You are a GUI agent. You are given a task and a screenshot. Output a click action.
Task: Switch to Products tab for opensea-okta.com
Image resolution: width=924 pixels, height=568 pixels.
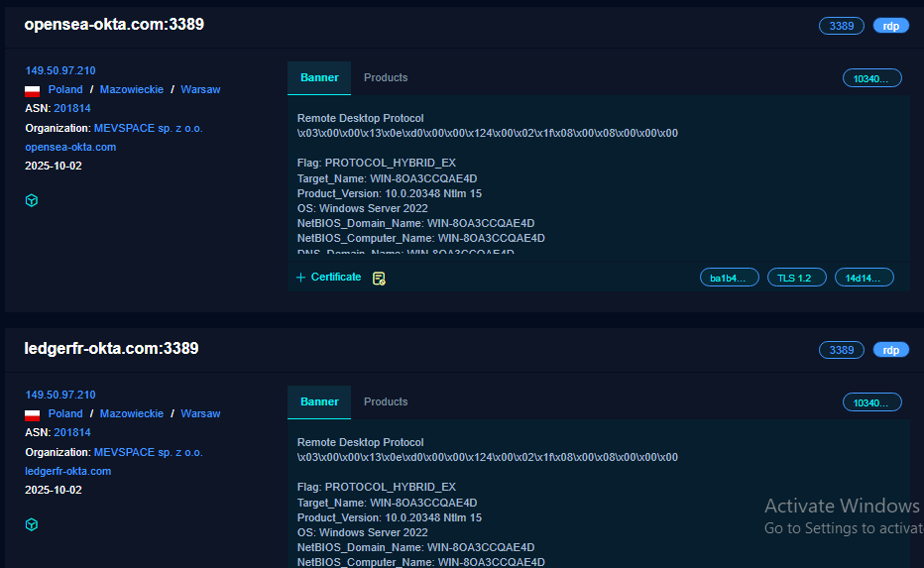point(386,77)
